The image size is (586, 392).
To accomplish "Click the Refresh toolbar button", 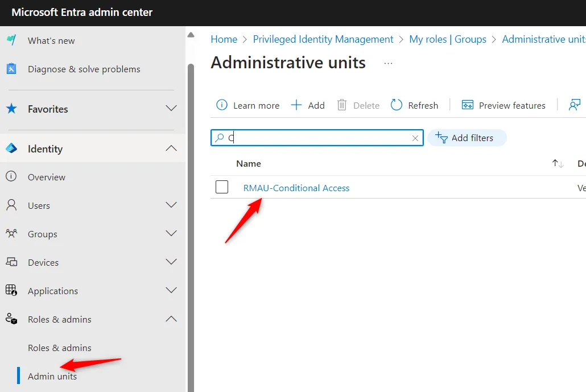I will tap(414, 105).
